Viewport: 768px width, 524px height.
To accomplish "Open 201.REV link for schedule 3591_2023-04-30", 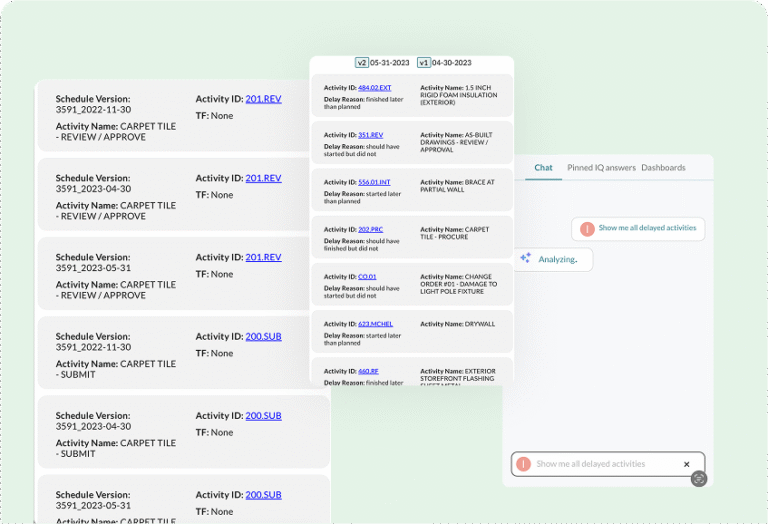I will 264,178.
